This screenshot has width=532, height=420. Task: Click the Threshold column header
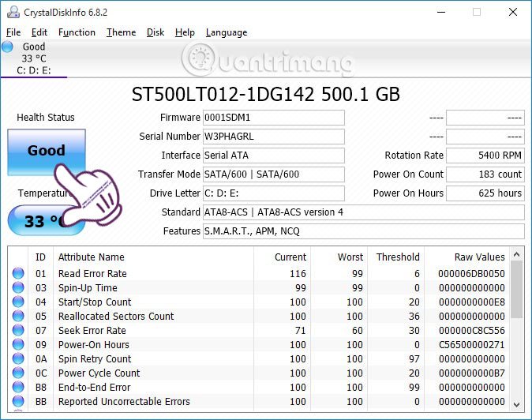tap(398, 257)
